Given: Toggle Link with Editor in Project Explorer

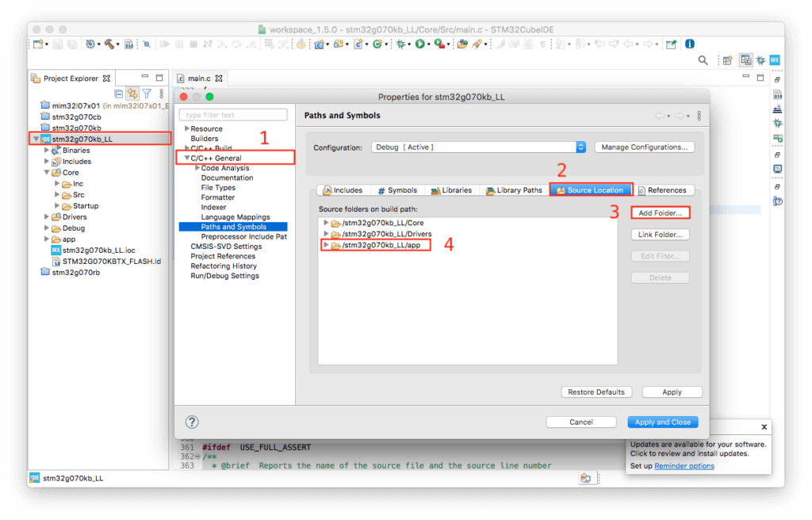Looking at the screenshot, I should point(132,94).
